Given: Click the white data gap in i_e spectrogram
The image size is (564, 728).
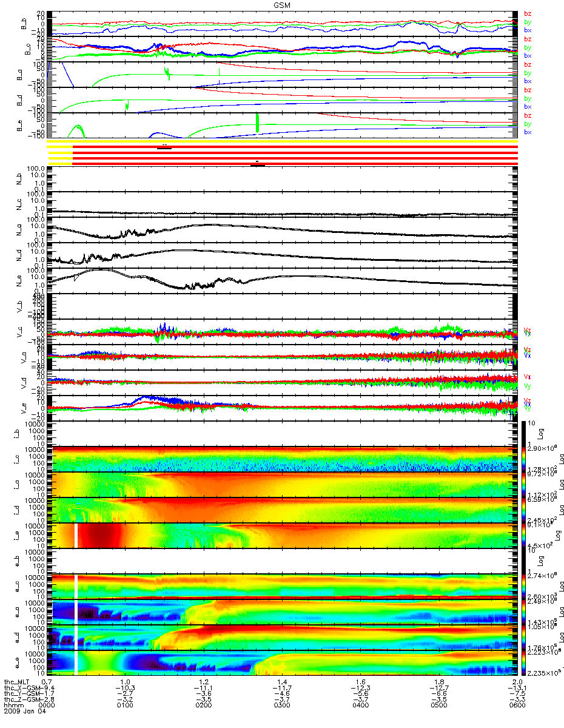Looking at the screenshot, I should tap(76, 535).
